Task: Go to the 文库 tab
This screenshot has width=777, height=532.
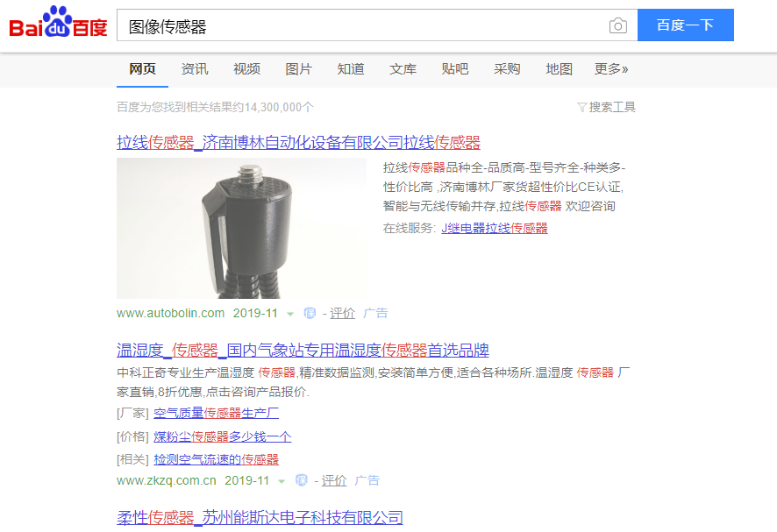Action: (x=403, y=69)
